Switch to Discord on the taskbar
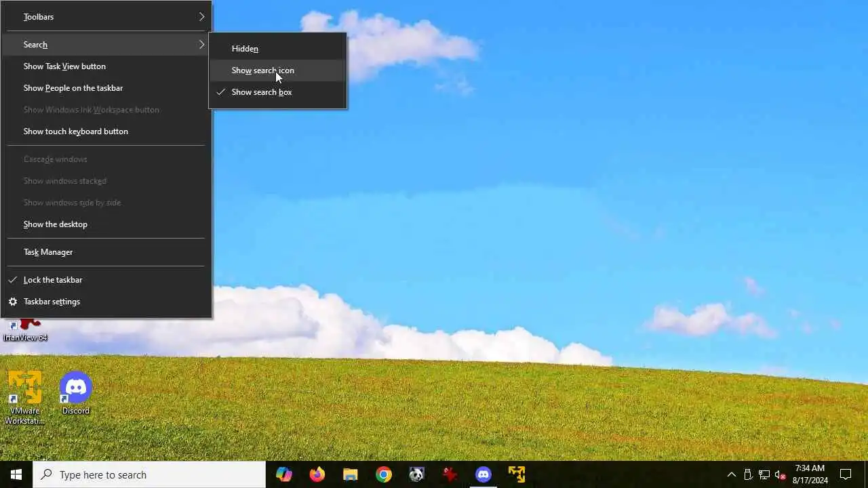Screen dimensions: 868x488 tap(483, 474)
